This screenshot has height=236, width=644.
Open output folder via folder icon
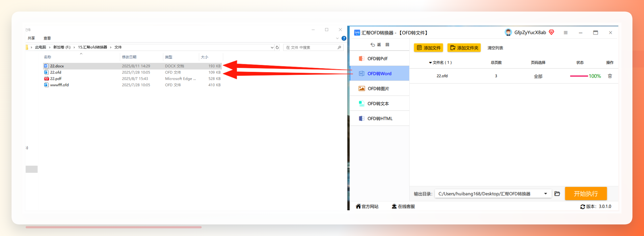tap(557, 193)
